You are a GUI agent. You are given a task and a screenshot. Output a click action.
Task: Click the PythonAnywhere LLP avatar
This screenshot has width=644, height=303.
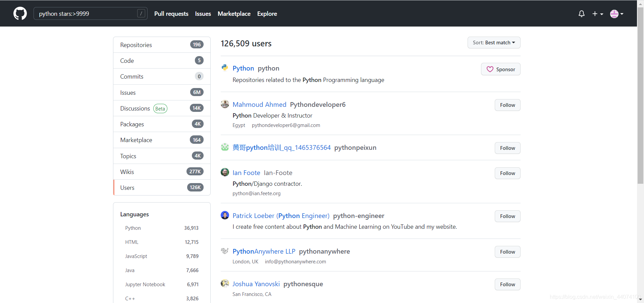pos(225,251)
